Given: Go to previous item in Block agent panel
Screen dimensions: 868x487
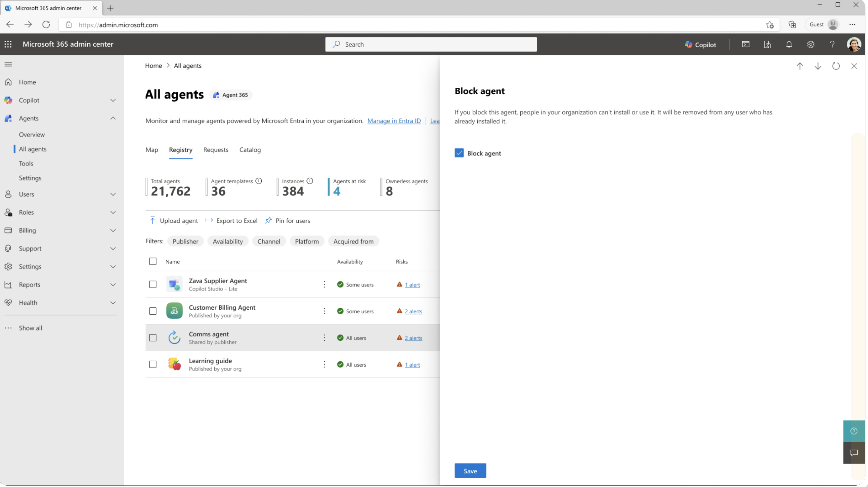Looking at the screenshot, I should pos(800,66).
